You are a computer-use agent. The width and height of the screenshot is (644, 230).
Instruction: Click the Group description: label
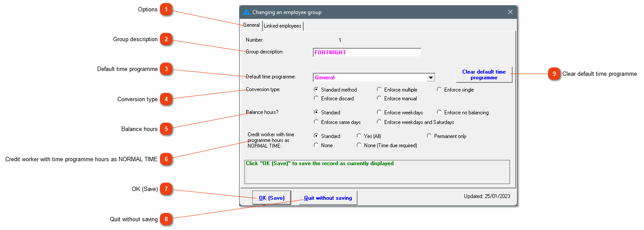coord(265,52)
